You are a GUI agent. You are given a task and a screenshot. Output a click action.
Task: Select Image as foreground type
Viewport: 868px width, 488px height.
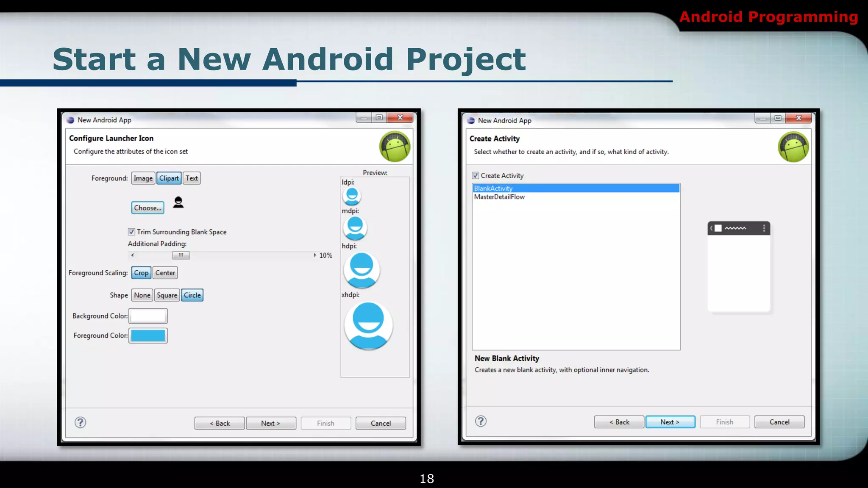[x=143, y=178]
